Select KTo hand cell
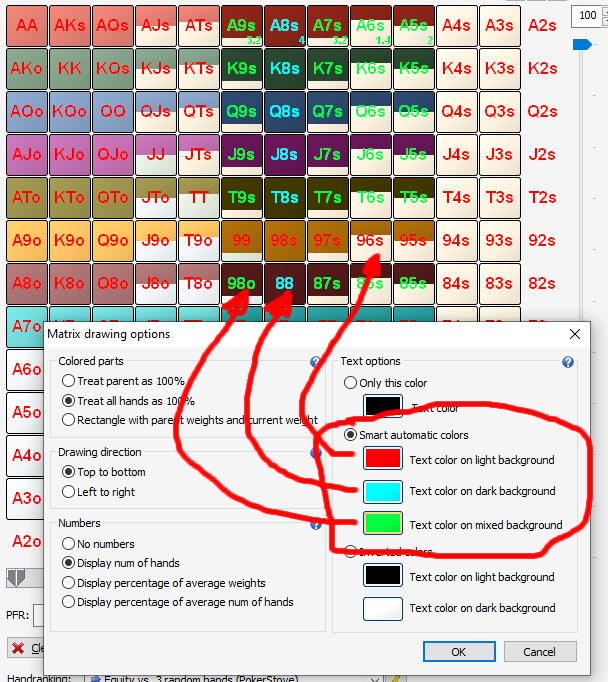 coord(70,198)
